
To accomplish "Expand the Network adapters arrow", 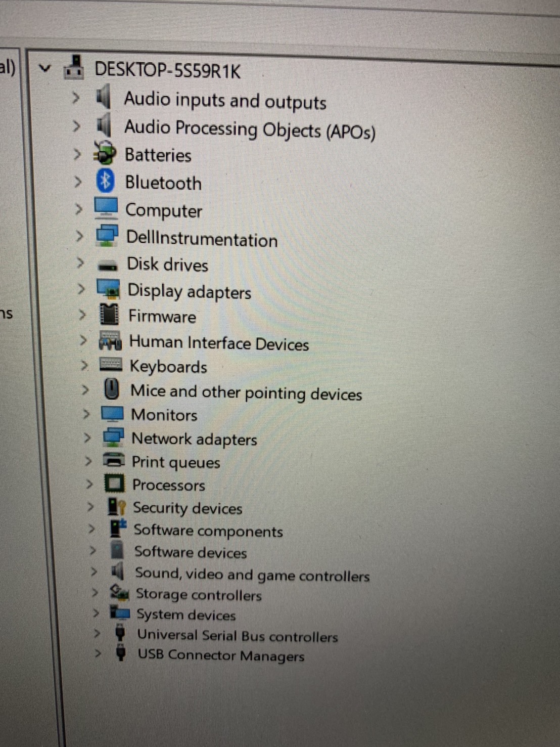I will click(87, 437).
